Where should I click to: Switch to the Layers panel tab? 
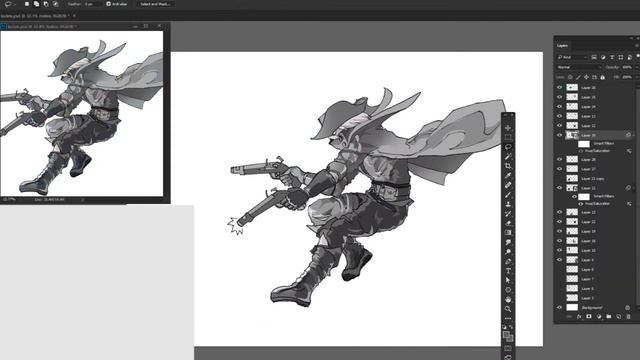[562, 45]
